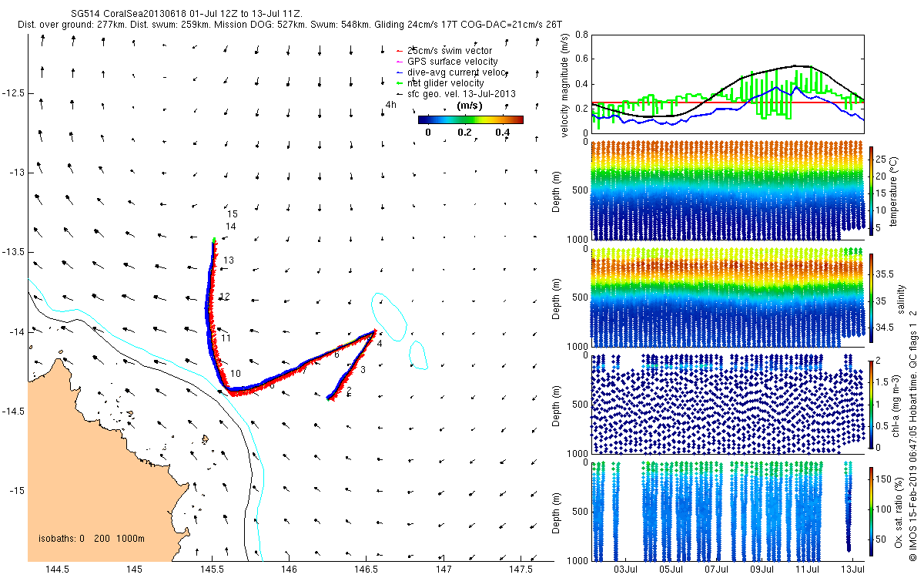Click the day '14' label near the track end

tap(230, 227)
